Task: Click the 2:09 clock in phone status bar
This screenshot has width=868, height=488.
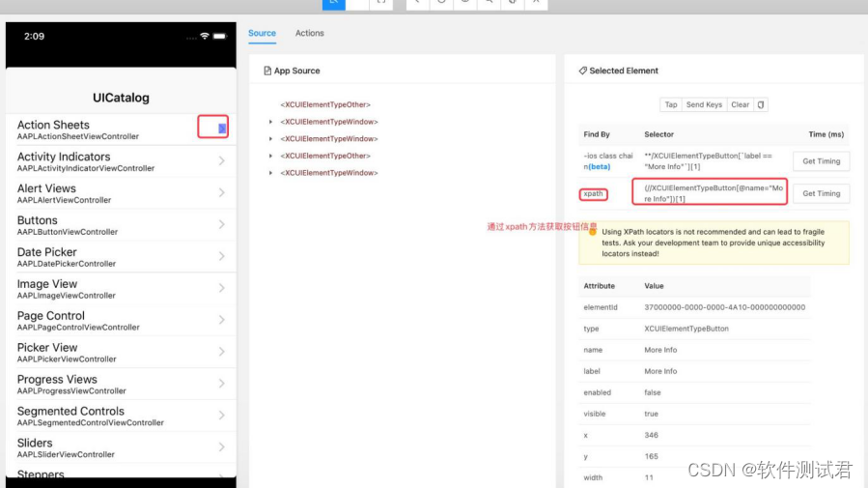Action: pyautogui.click(x=35, y=37)
